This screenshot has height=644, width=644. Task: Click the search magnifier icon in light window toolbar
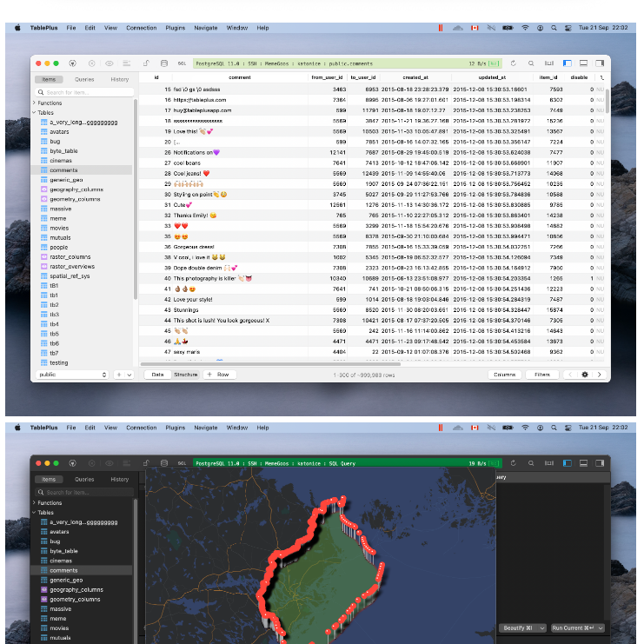click(x=531, y=63)
